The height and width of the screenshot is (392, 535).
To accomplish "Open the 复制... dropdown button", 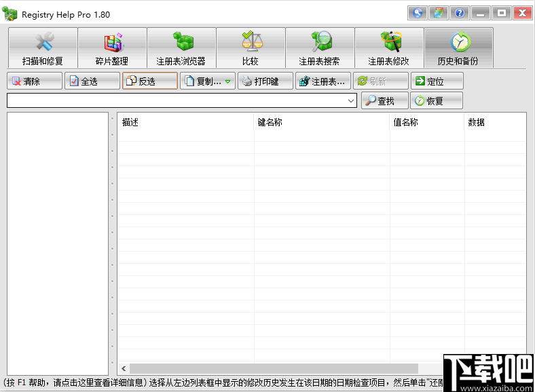I will click(208, 81).
